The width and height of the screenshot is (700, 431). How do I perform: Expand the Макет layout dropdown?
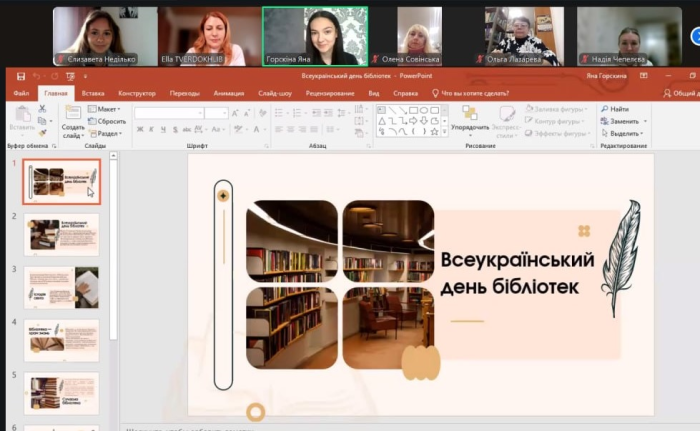(x=107, y=109)
